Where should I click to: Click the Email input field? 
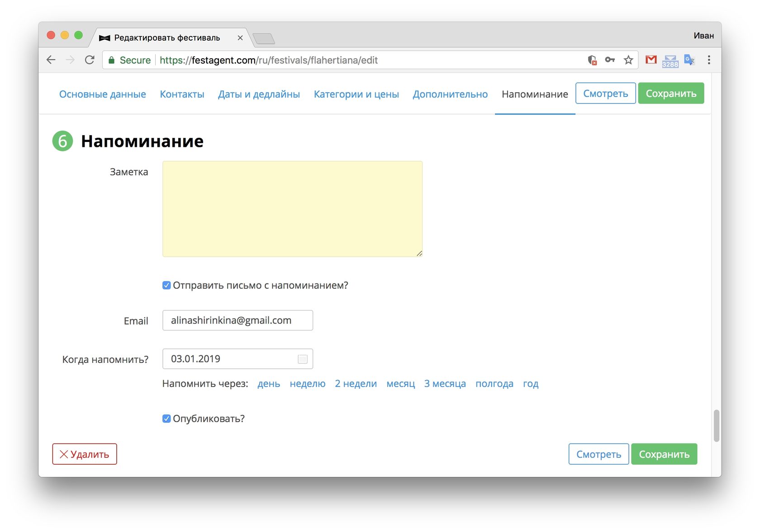click(x=237, y=320)
